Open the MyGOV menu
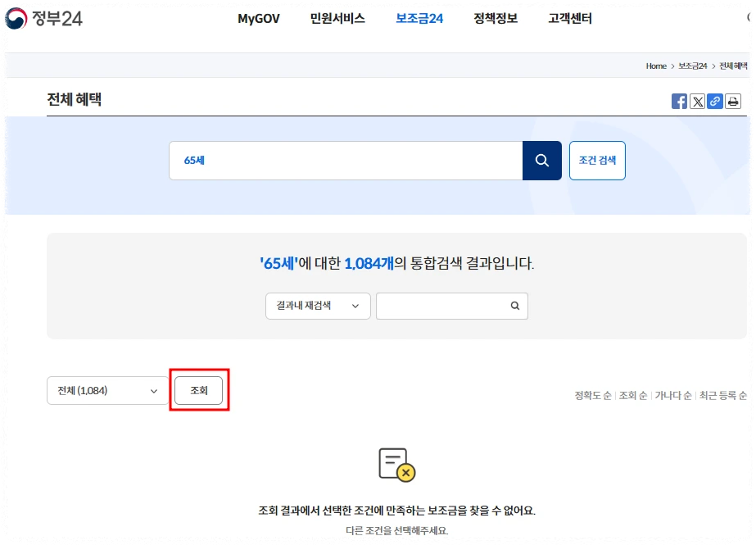This screenshot has width=756, height=545. (257, 18)
